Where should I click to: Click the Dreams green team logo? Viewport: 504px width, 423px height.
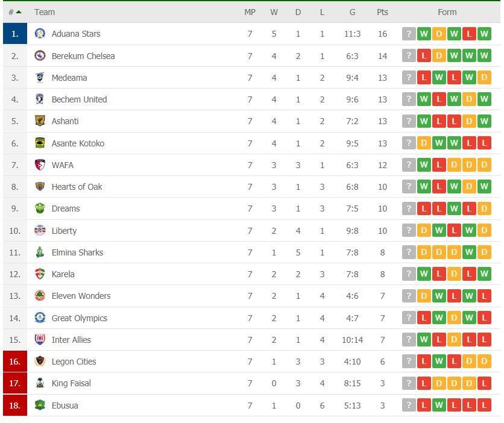coord(40,208)
